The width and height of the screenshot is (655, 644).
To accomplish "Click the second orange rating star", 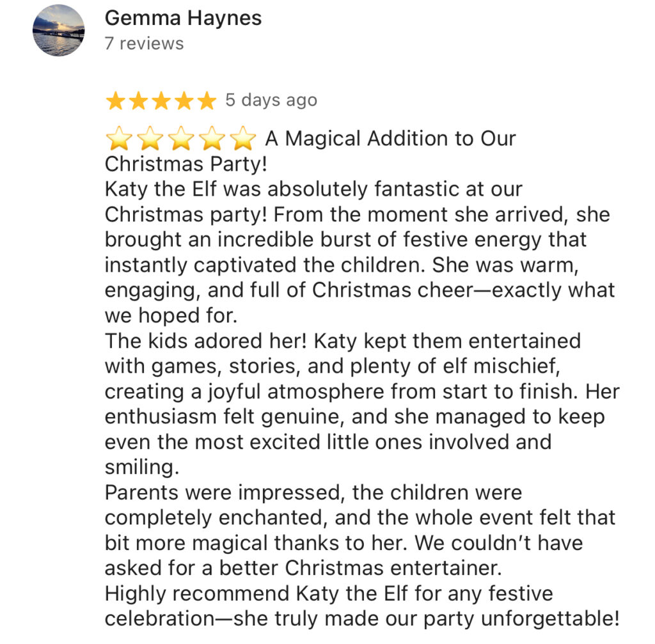I will pos(138,101).
